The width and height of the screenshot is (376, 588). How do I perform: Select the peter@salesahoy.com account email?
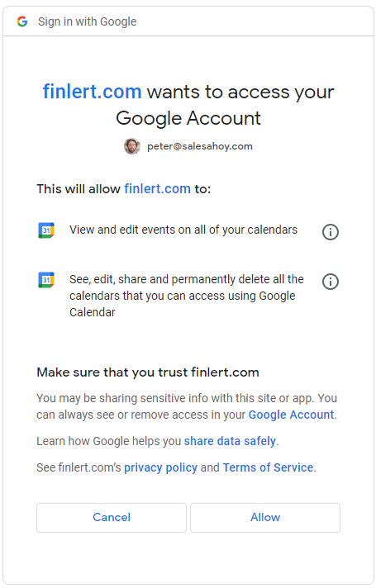[x=200, y=146]
